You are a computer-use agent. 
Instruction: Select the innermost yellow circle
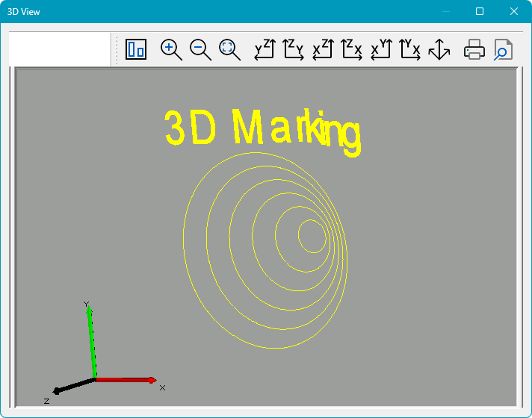(x=312, y=236)
